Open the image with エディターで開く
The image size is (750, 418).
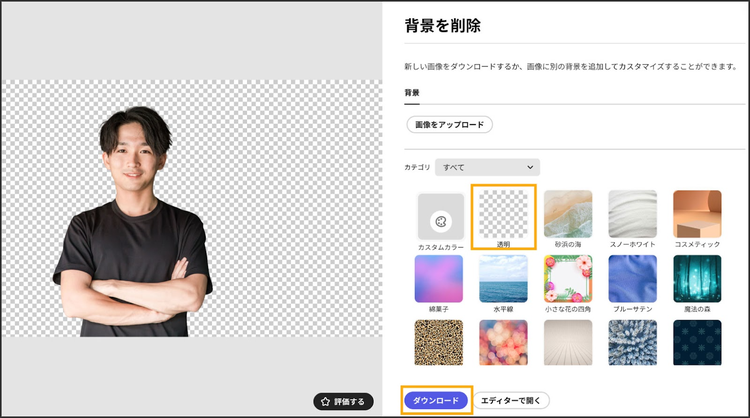(511, 400)
